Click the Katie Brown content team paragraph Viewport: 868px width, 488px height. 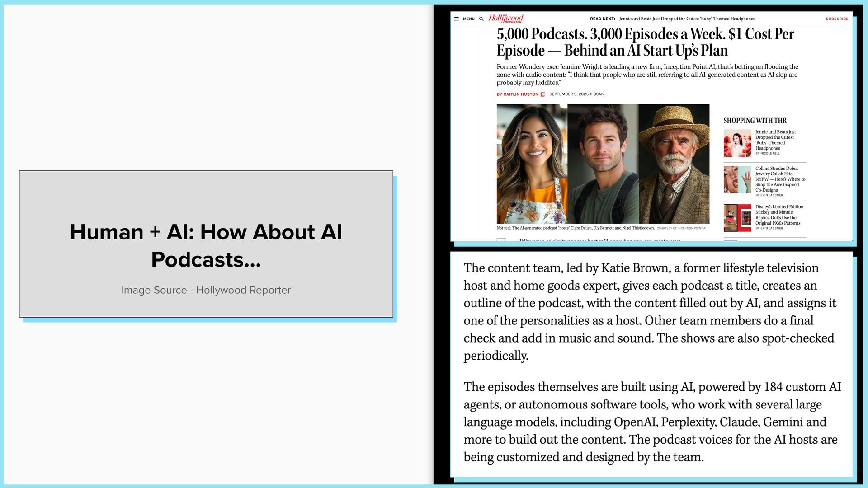pyautogui.click(x=650, y=311)
